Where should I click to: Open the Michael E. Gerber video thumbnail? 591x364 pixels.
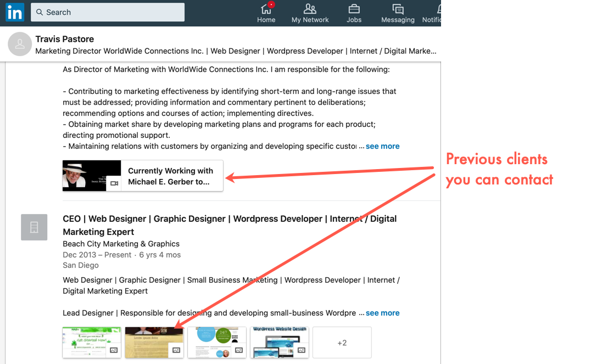(92, 176)
